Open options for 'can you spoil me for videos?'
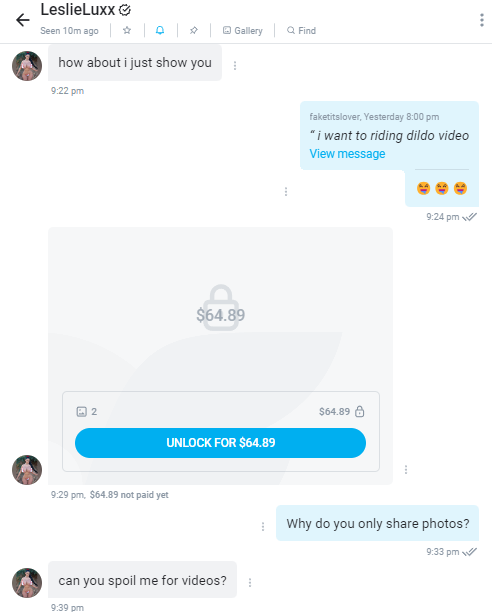 (x=250, y=583)
